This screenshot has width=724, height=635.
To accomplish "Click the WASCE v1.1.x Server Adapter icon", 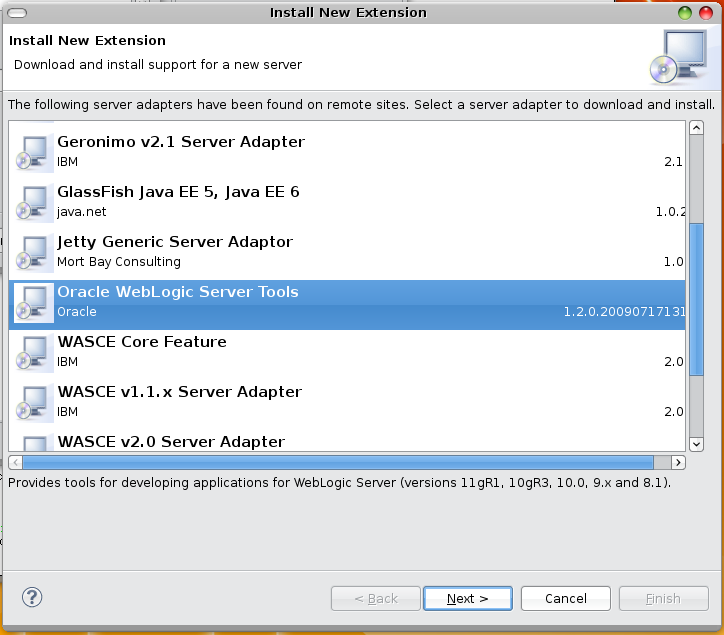I will point(34,402).
